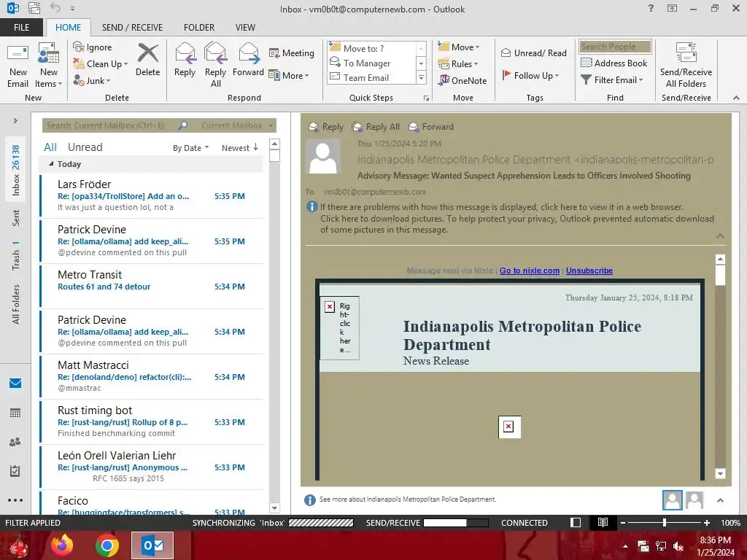The image size is (747, 560).
Task: Open the Matt Mastracci email
Action: click(152, 377)
